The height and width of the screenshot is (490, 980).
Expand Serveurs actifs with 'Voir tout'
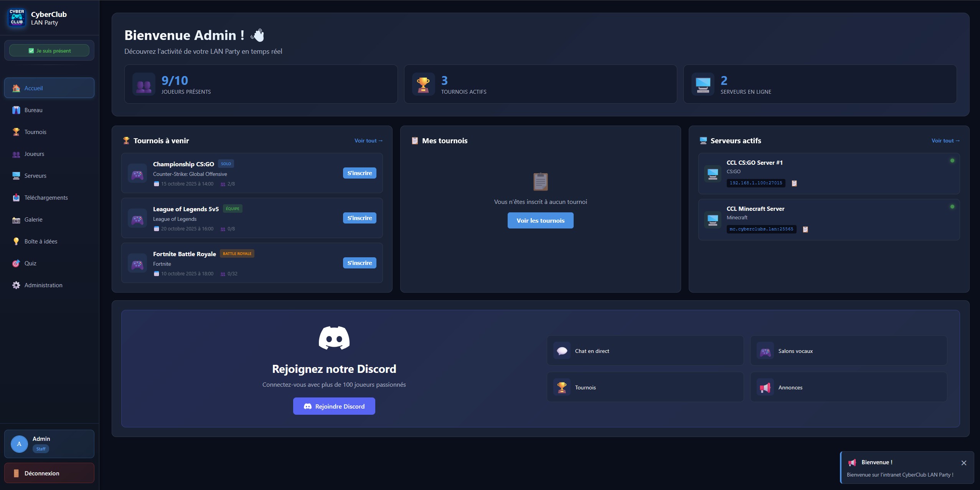[945, 141]
